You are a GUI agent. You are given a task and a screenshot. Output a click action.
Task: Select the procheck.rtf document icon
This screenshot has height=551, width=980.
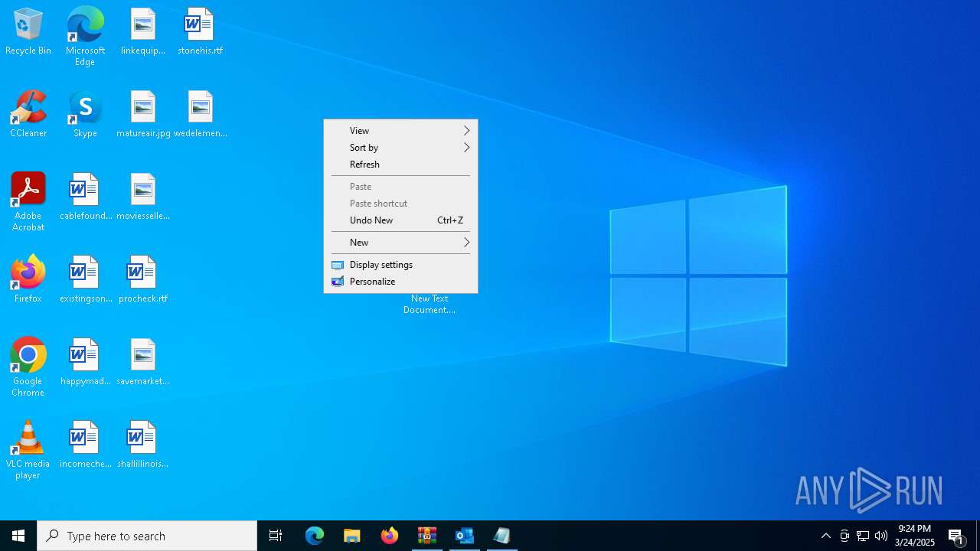pyautogui.click(x=142, y=280)
